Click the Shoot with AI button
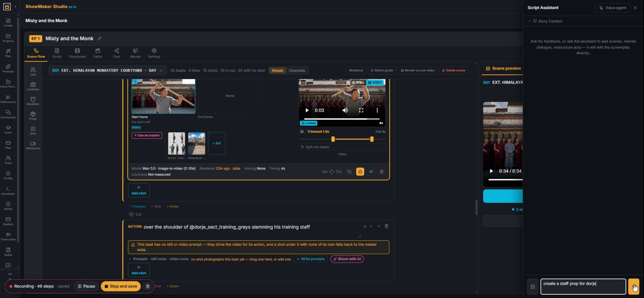Image resolution: width=644 pixels, height=298 pixels. pyautogui.click(x=347, y=259)
